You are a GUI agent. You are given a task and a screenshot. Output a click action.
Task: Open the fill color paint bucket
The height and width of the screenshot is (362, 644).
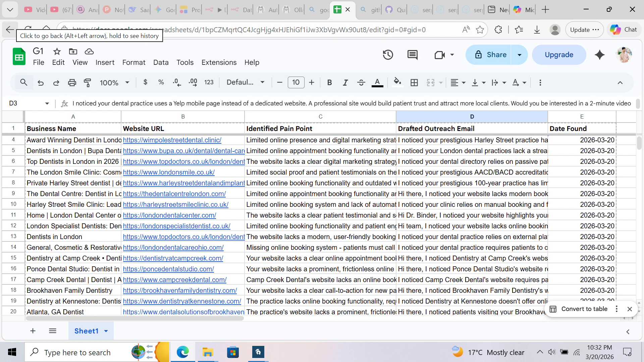coord(397,83)
